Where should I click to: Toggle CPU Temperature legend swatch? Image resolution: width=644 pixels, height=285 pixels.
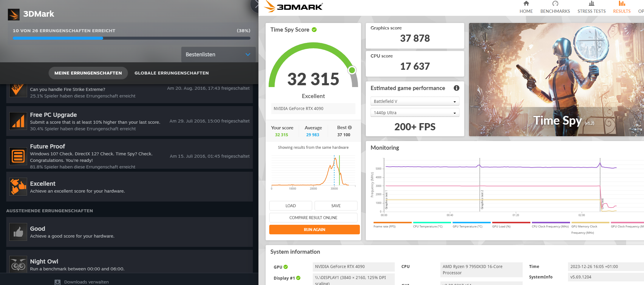[x=432, y=222]
